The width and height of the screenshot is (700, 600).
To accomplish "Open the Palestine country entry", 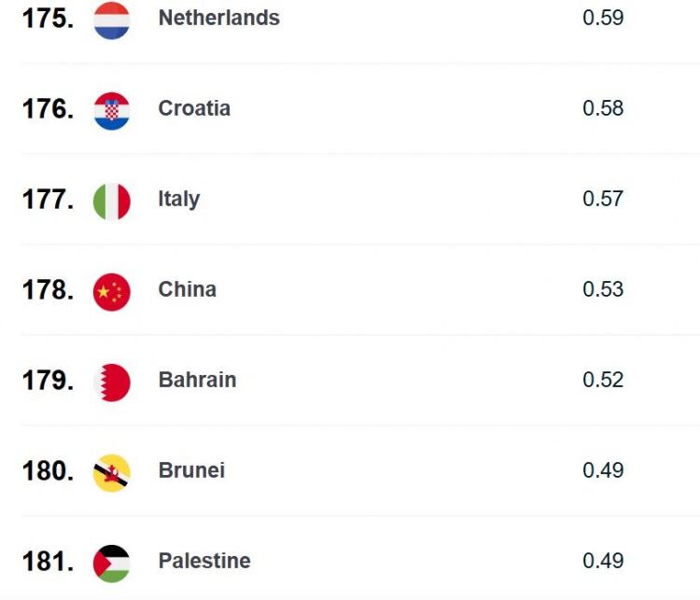I will click(204, 561).
